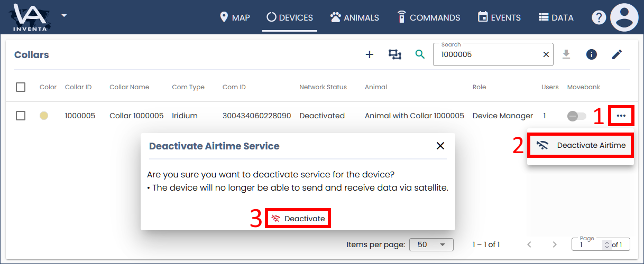Click the transfer collars icon

(395, 54)
